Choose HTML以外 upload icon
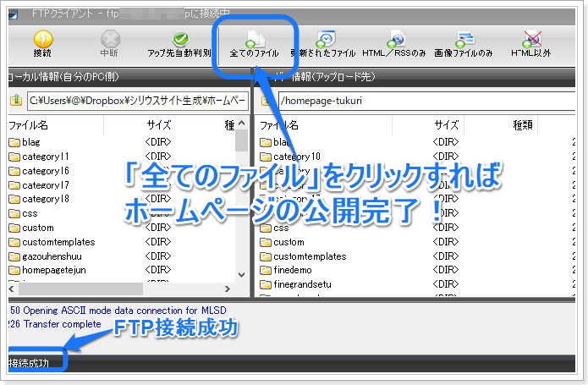 coord(532,39)
